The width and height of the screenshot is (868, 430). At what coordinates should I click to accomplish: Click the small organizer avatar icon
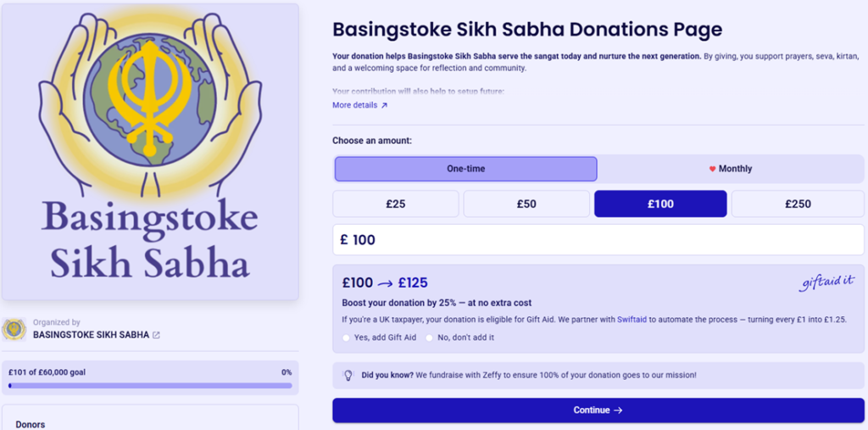(14, 329)
